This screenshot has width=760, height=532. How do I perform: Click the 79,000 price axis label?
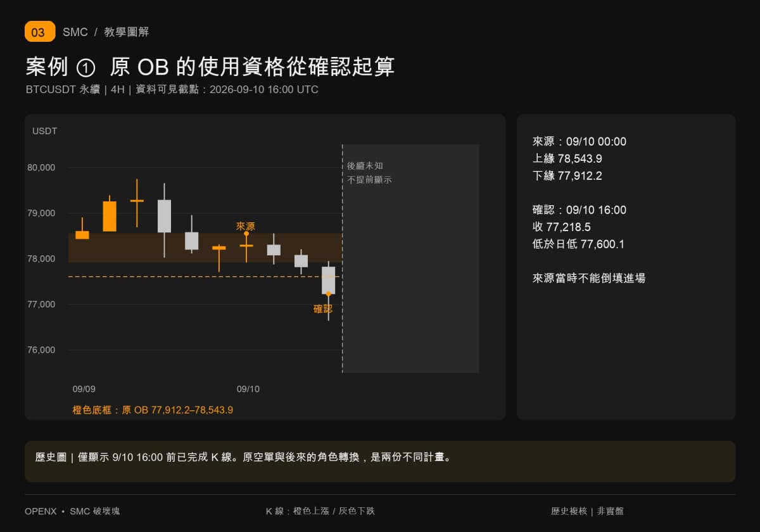(x=41, y=213)
